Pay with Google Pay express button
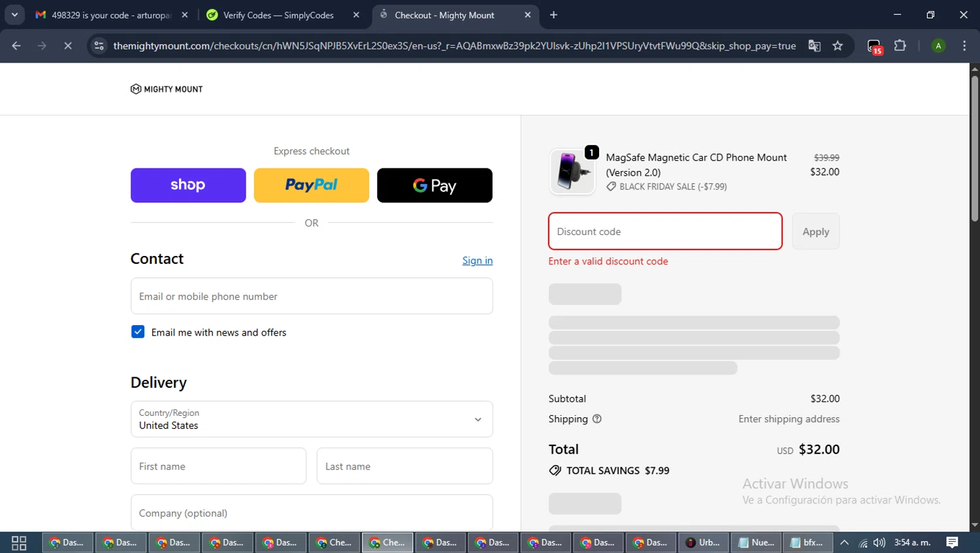Screen dimensions: 980x553 coord(434,185)
